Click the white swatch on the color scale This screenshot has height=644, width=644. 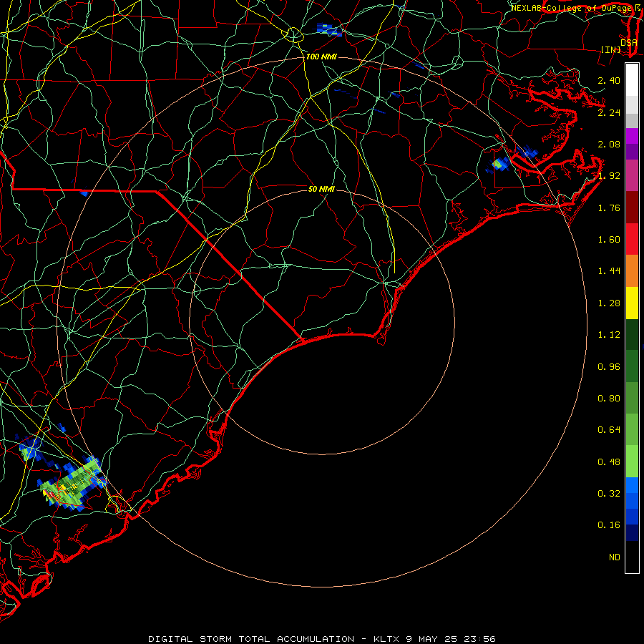(632, 80)
